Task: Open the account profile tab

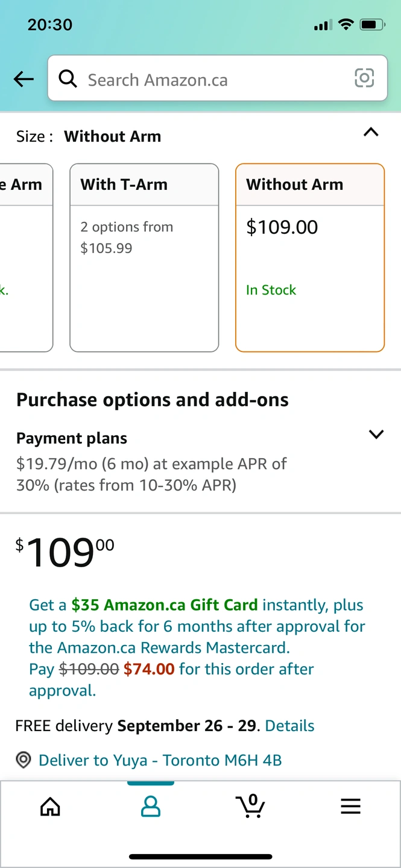Action: 150,806
